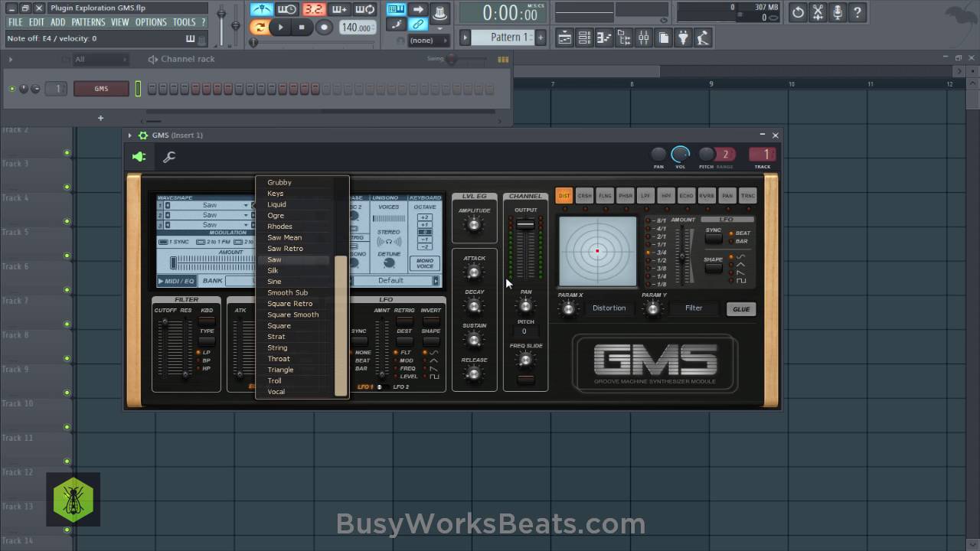This screenshot has width=980, height=551.
Task: Click the countdown before recording icon
Action: 287,10
